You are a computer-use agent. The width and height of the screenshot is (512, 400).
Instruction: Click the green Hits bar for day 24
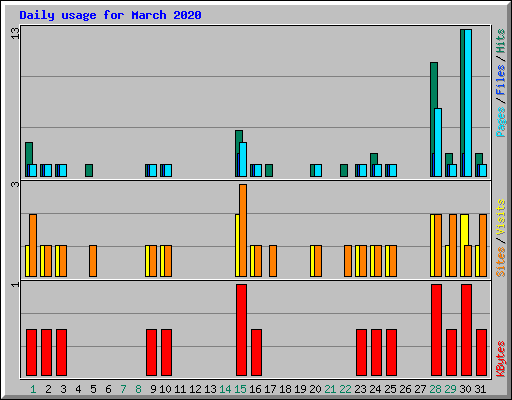coord(374,159)
